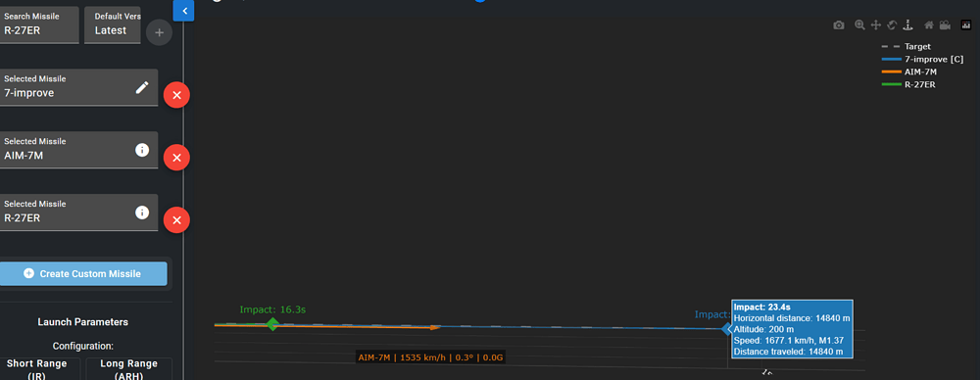Image resolution: width=980 pixels, height=380 pixels.
Task: Select the zoom tool in plot toolbar
Action: point(860,25)
